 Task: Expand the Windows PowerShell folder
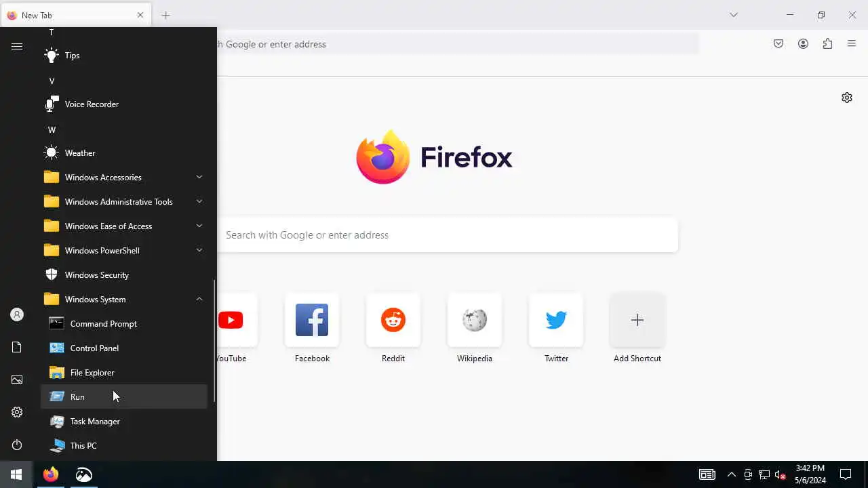[x=124, y=251]
